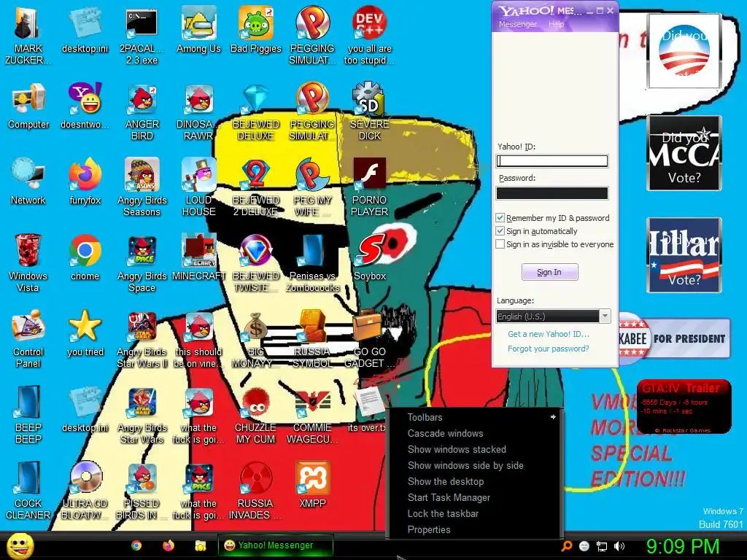Open the COCK CLEANER desktop icon

[28, 491]
